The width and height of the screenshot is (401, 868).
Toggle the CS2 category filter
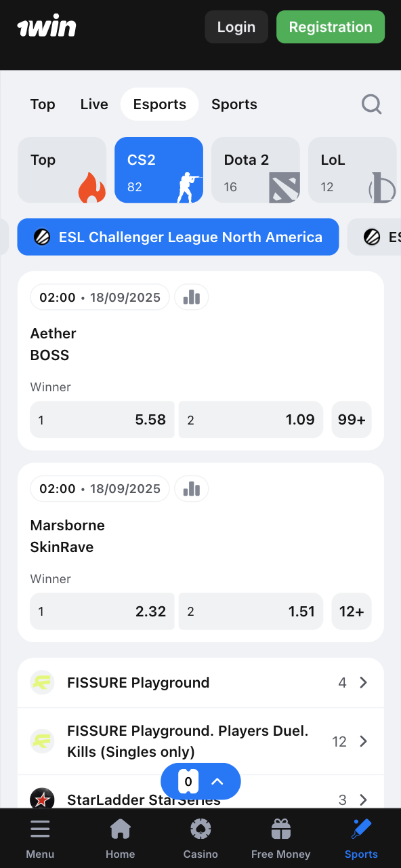point(159,170)
